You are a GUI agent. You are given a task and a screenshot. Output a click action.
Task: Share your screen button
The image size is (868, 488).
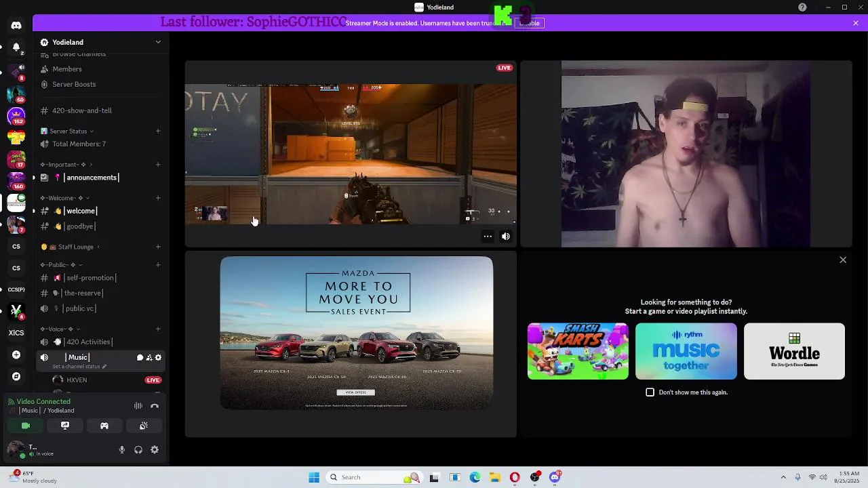coord(65,426)
